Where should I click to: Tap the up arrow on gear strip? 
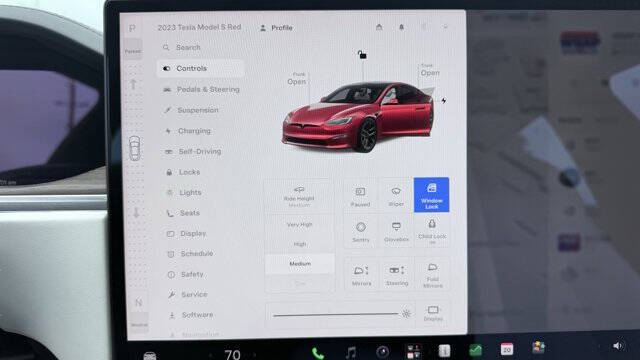133,84
